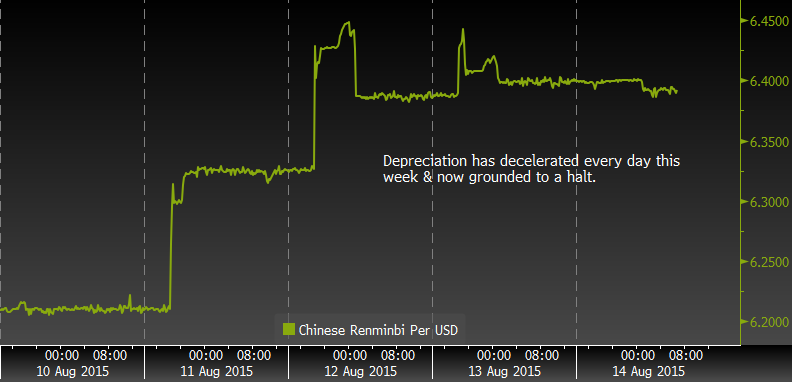Select the '11 Aug 2015' date label
The width and height of the screenshot is (792, 382).
pyautogui.click(x=217, y=371)
